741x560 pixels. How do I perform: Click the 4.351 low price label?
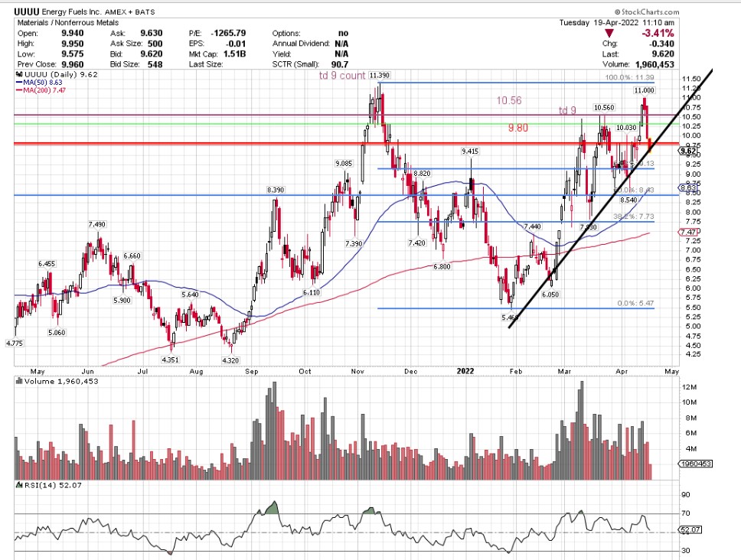[x=170, y=360]
